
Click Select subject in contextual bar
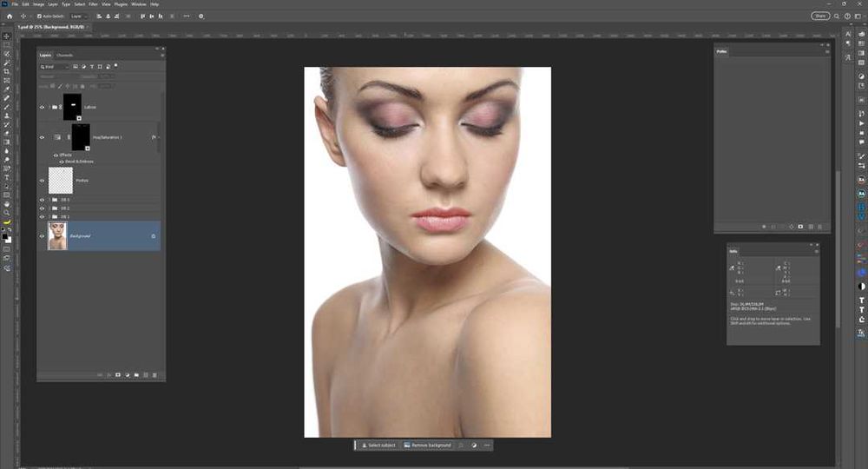pyautogui.click(x=378, y=446)
